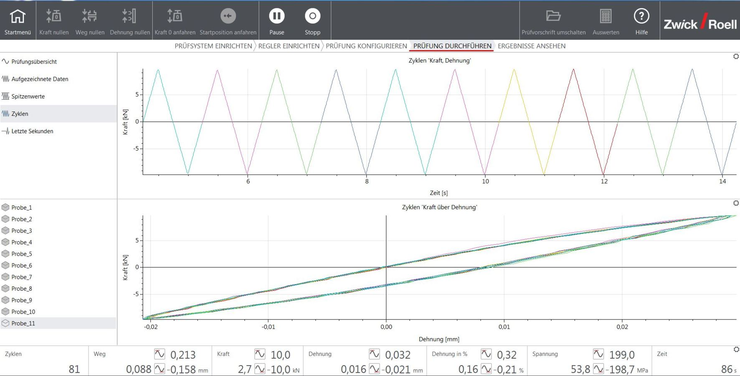The width and height of the screenshot is (740, 376).
Task: Click the Kraft 0 anfahren icon
Action: pyautogui.click(x=175, y=17)
